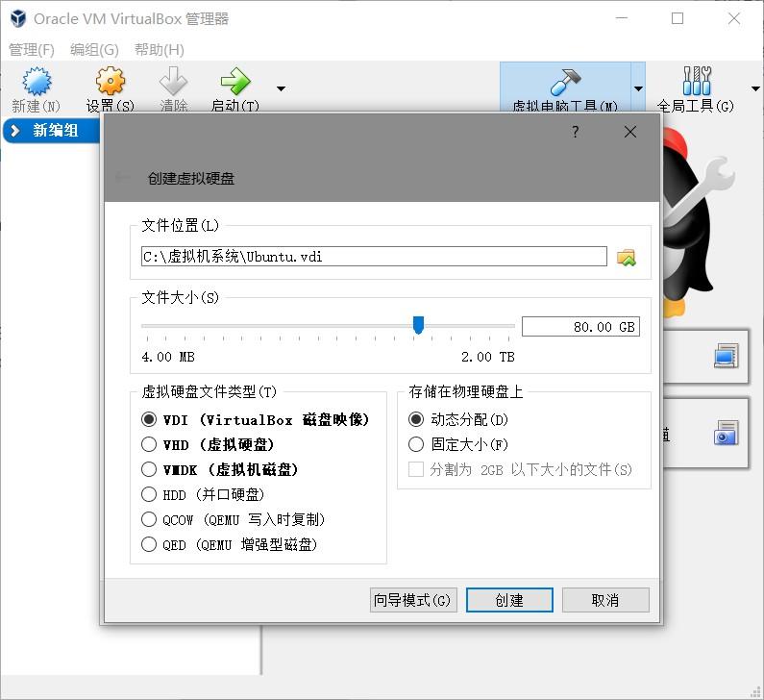Image resolution: width=764 pixels, height=700 pixels.
Task: Choose the VMDK (虚拟机磁盘) disk type
Action: point(149,469)
